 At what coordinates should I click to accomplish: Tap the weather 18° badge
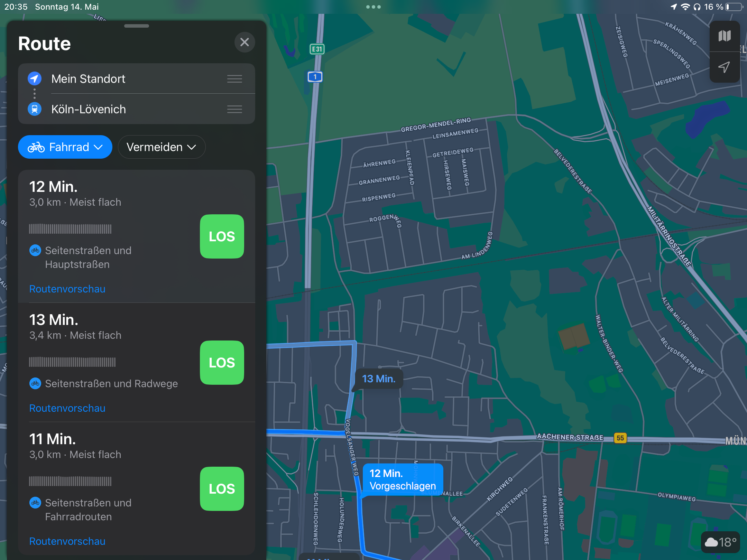coord(720,542)
